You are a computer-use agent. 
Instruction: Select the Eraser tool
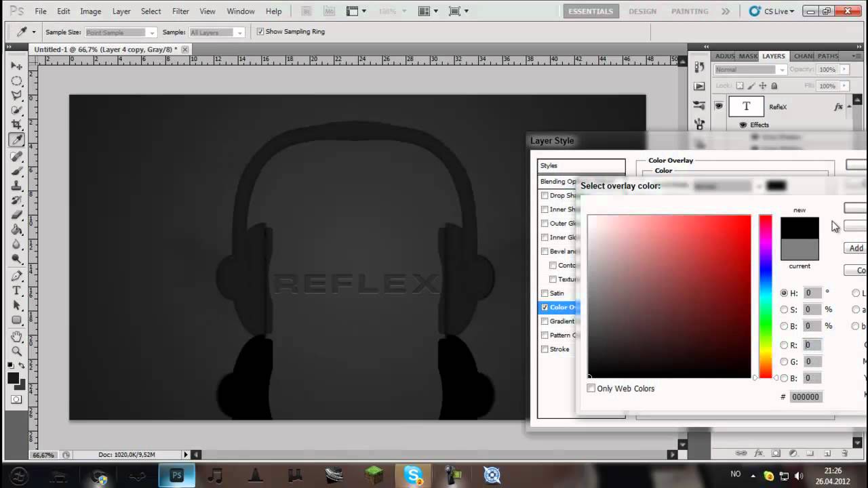tap(17, 216)
